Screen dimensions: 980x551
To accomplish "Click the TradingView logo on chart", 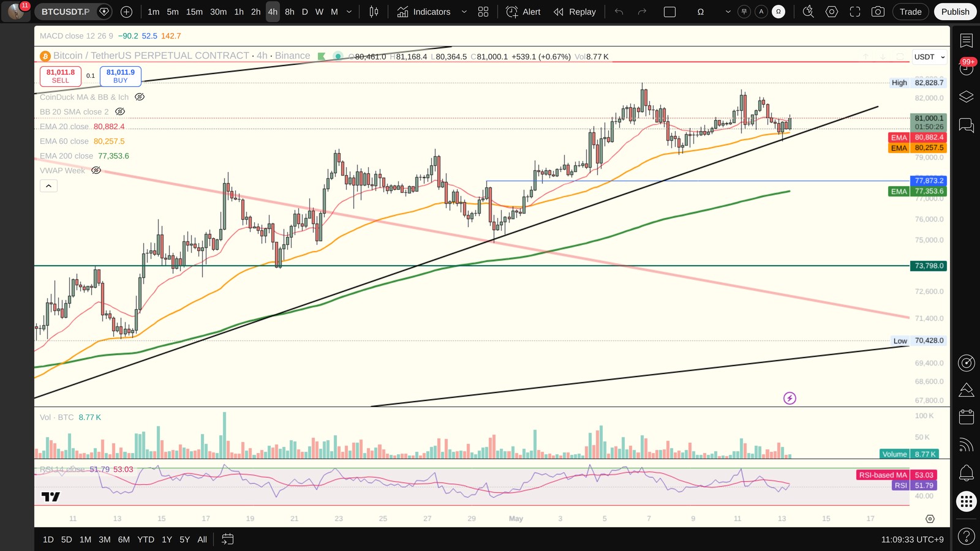I will (x=51, y=497).
